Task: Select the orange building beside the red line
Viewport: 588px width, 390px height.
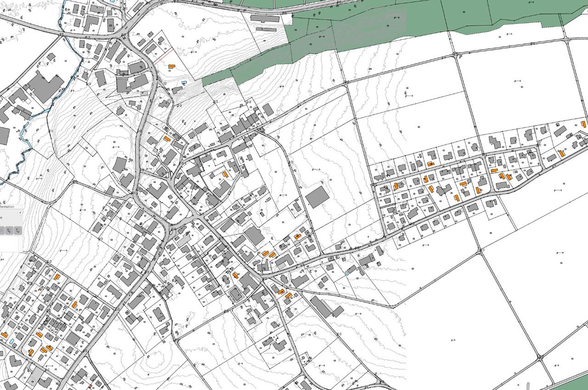Action: 172,67
